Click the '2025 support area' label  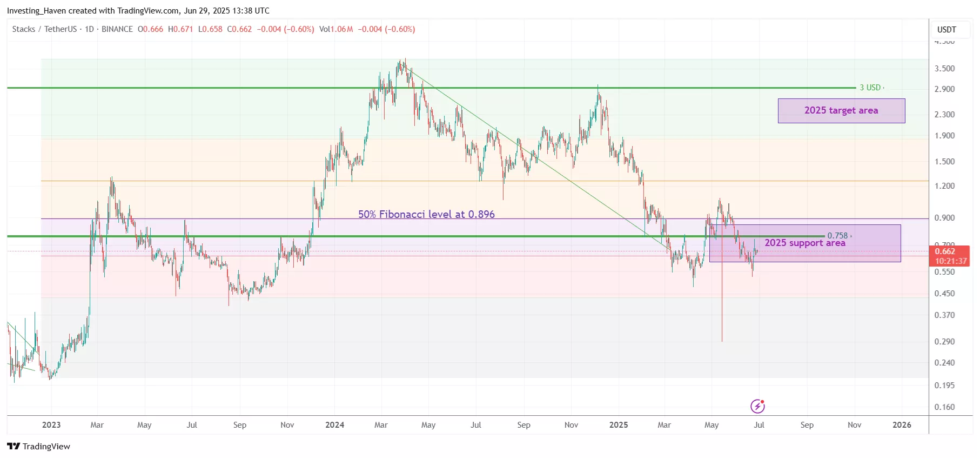pos(804,243)
